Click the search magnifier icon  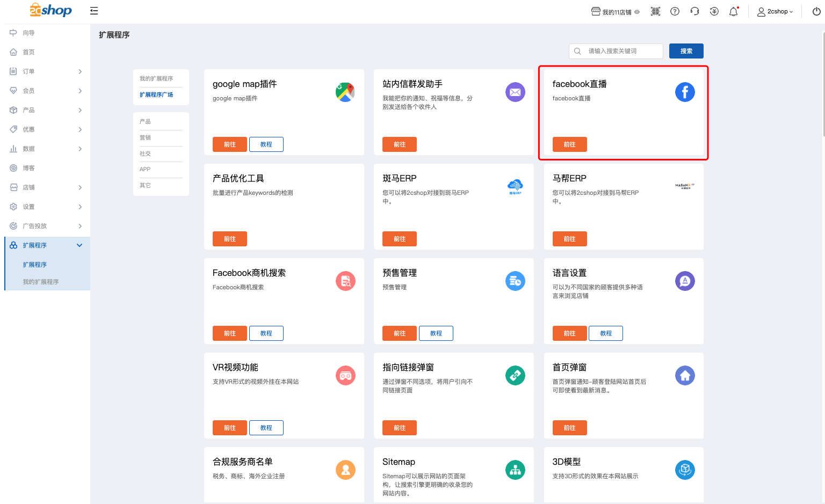[577, 51]
